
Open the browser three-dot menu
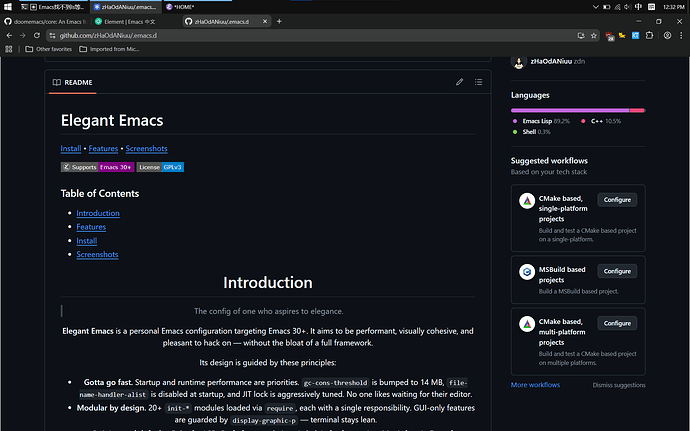(x=681, y=36)
